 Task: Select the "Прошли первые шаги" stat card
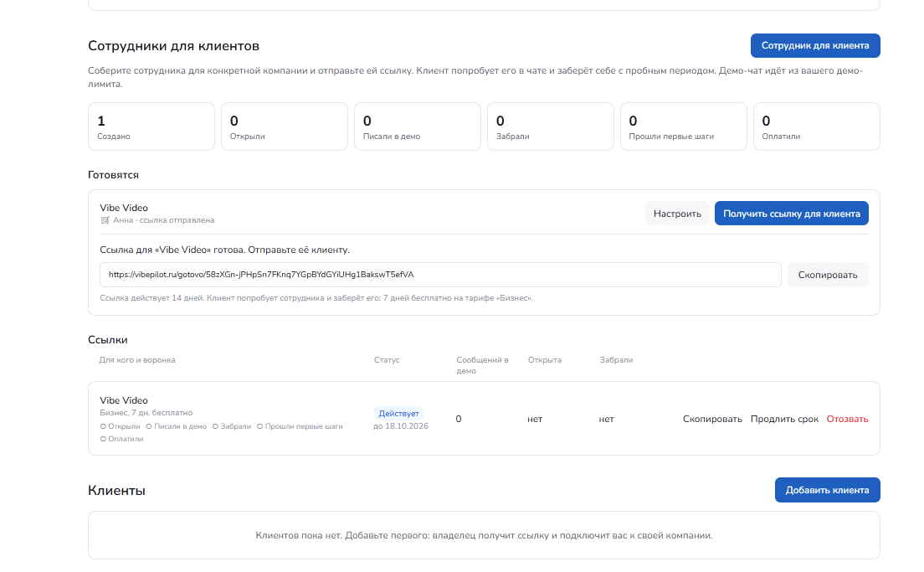(x=684, y=126)
